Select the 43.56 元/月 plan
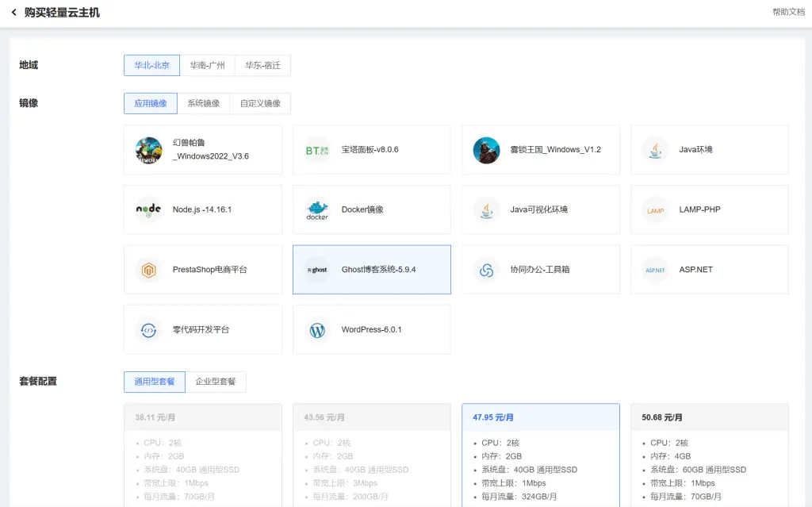Image resolution: width=812 pixels, height=507 pixels. 372,455
